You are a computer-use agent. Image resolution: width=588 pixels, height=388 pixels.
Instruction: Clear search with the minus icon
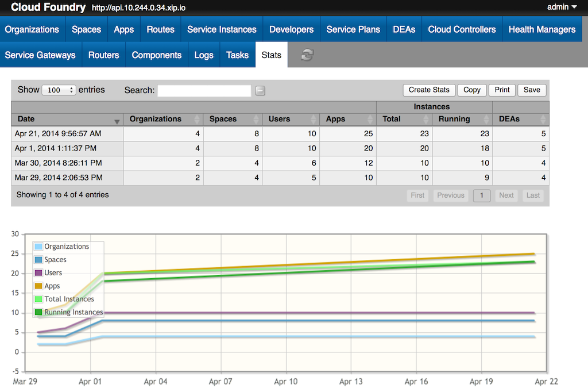click(260, 90)
